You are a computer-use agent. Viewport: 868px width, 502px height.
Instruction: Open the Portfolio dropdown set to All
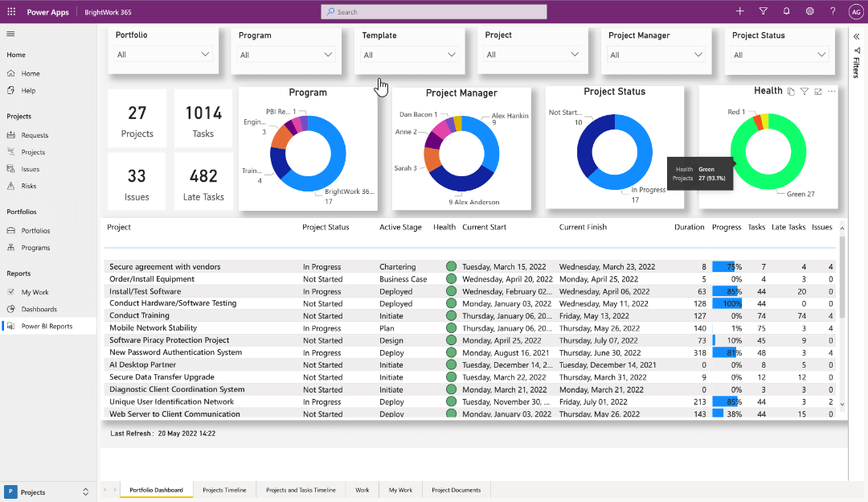(x=162, y=53)
